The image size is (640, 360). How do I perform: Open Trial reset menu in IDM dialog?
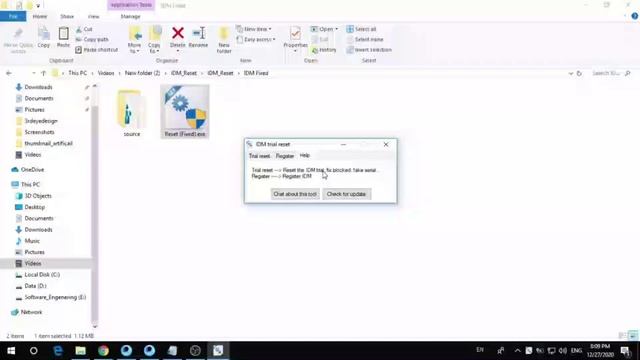[259, 156]
